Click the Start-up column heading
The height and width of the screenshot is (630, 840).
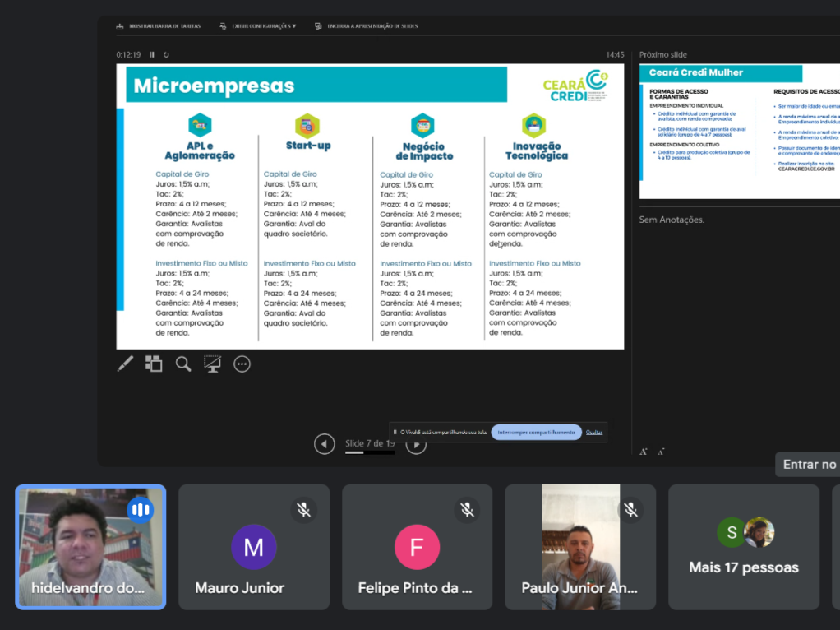coord(308,146)
